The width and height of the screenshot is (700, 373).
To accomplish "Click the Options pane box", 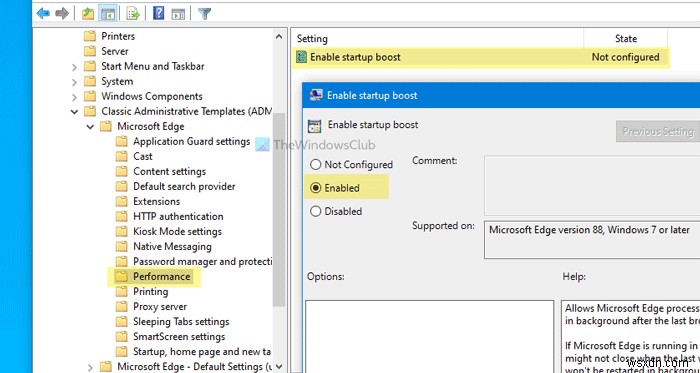I will click(429, 336).
